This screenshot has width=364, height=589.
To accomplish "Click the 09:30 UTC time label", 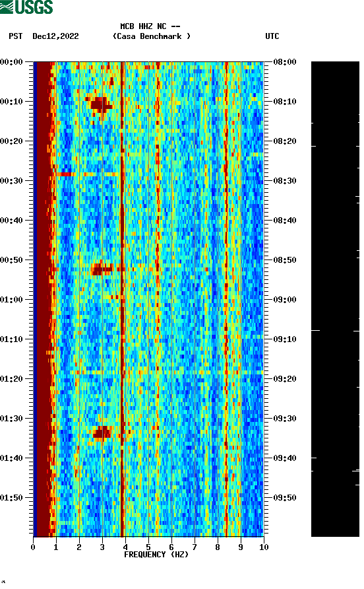I will pos(285,419).
